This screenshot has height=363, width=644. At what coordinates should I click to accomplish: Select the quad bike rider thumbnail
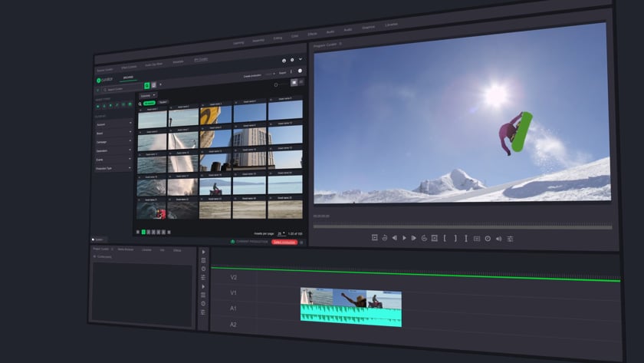215,187
